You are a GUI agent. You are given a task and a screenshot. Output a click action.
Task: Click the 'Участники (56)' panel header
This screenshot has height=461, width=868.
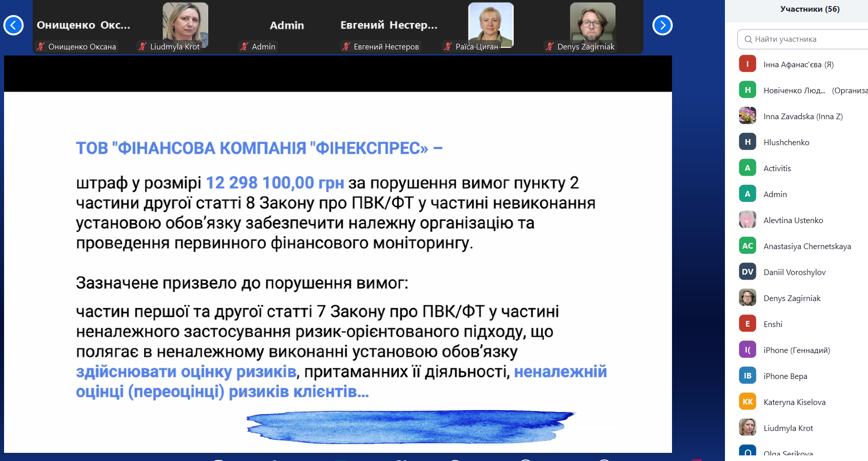809,9
